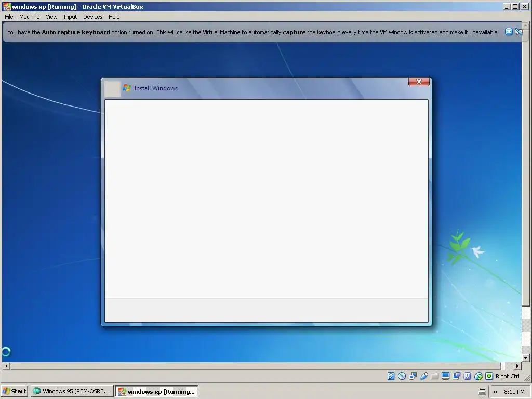Click the window resize grip corner
Viewport: 532px width, 399px height.
[527, 378]
